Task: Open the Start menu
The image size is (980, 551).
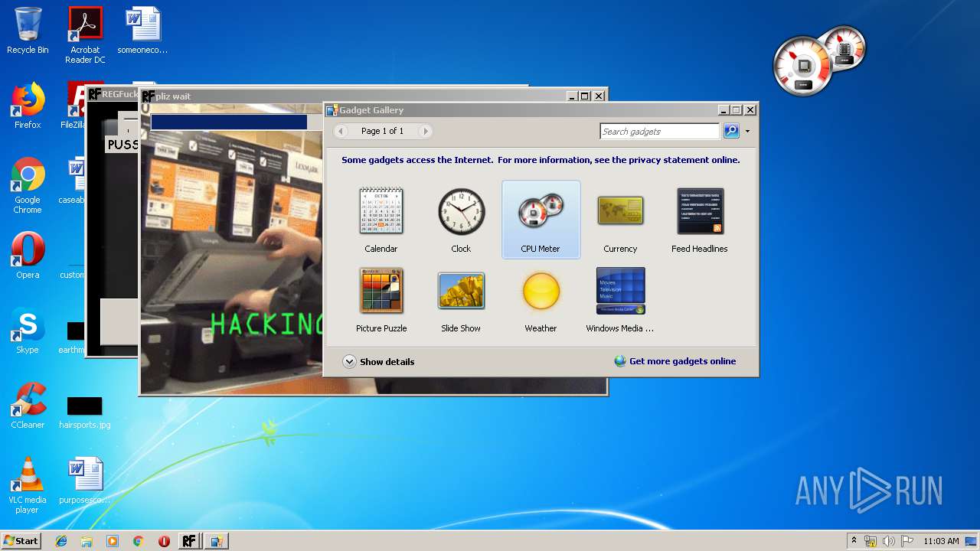Action: (x=21, y=540)
